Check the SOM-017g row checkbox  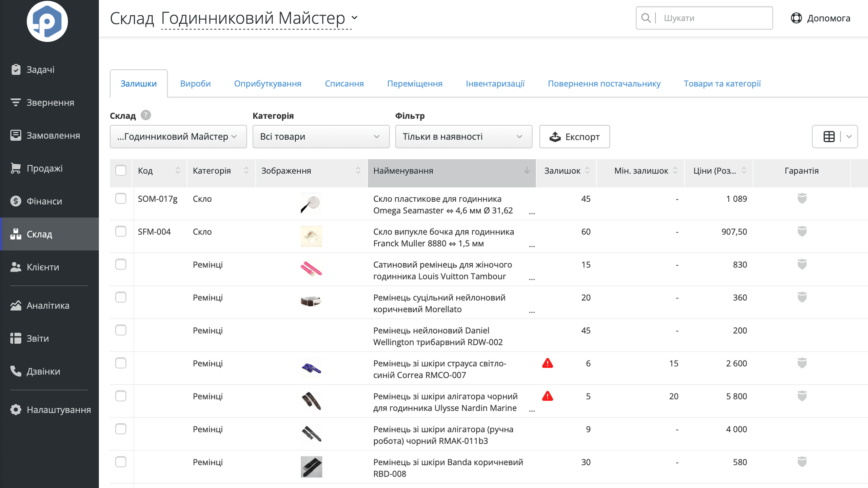pos(121,198)
